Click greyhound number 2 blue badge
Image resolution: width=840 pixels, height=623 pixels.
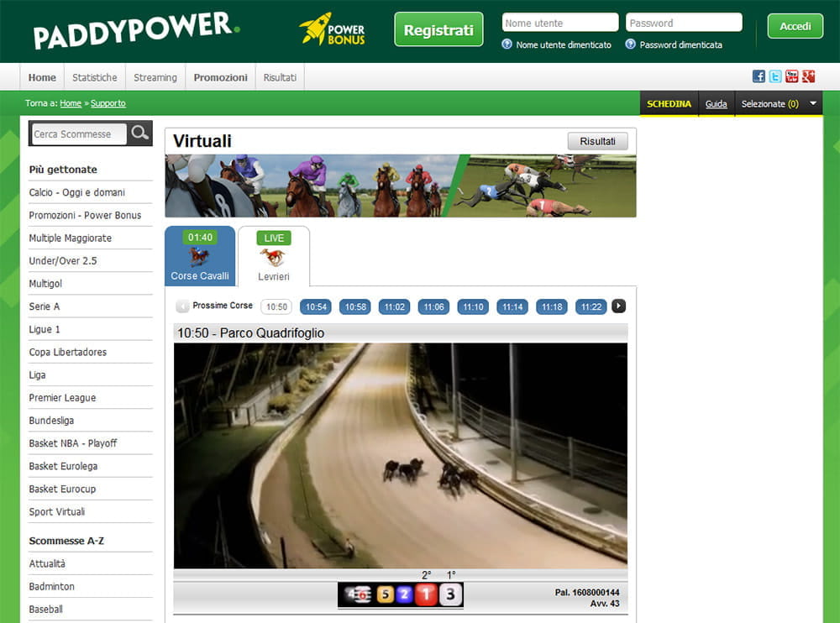(405, 594)
